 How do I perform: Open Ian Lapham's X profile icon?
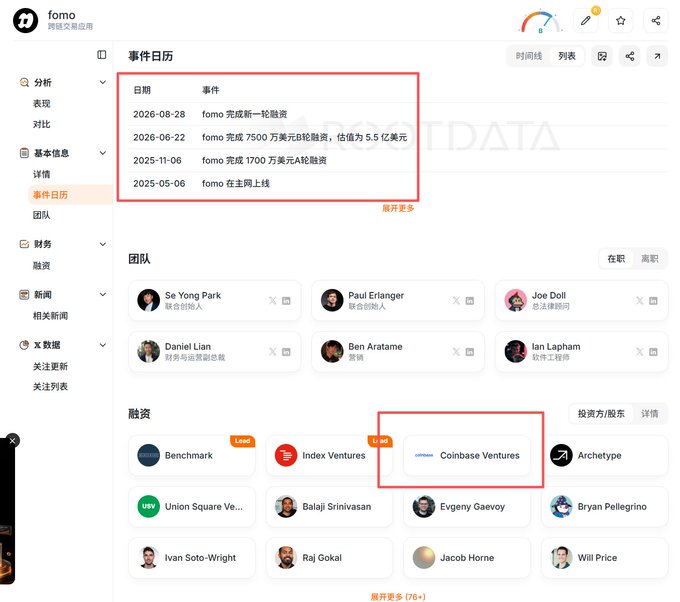click(639, 352)
